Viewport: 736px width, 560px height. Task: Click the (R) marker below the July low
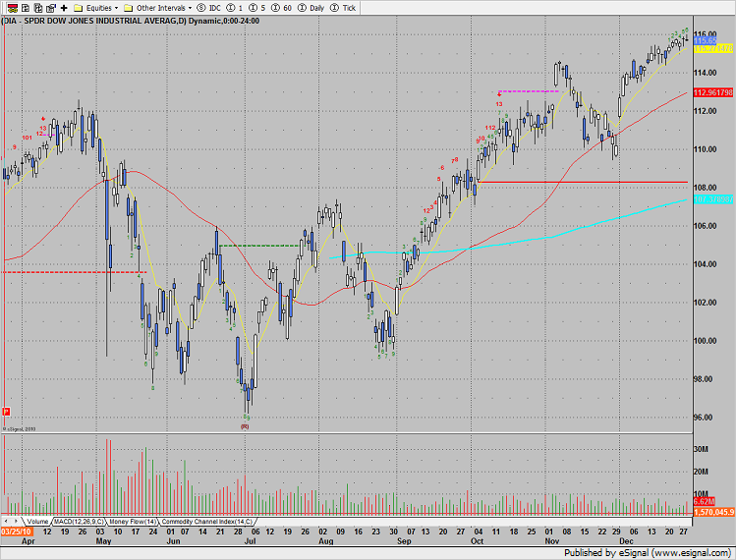click(x=245, y=426)
